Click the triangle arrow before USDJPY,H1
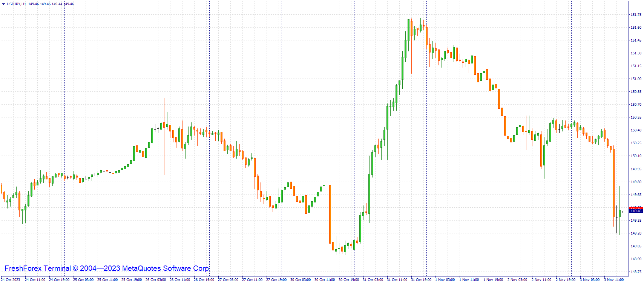Screen dimensions: 644x284 (x=3, y=4)
